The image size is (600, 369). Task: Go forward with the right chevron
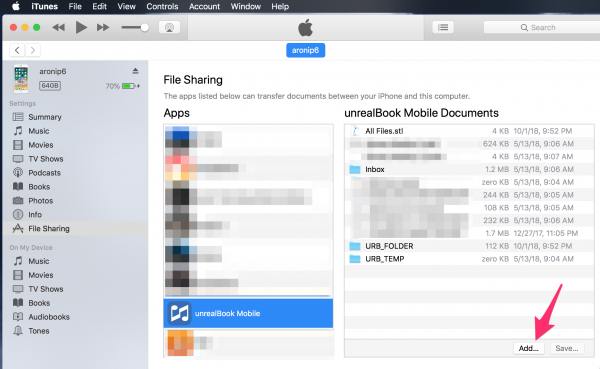tap(33, 50)
